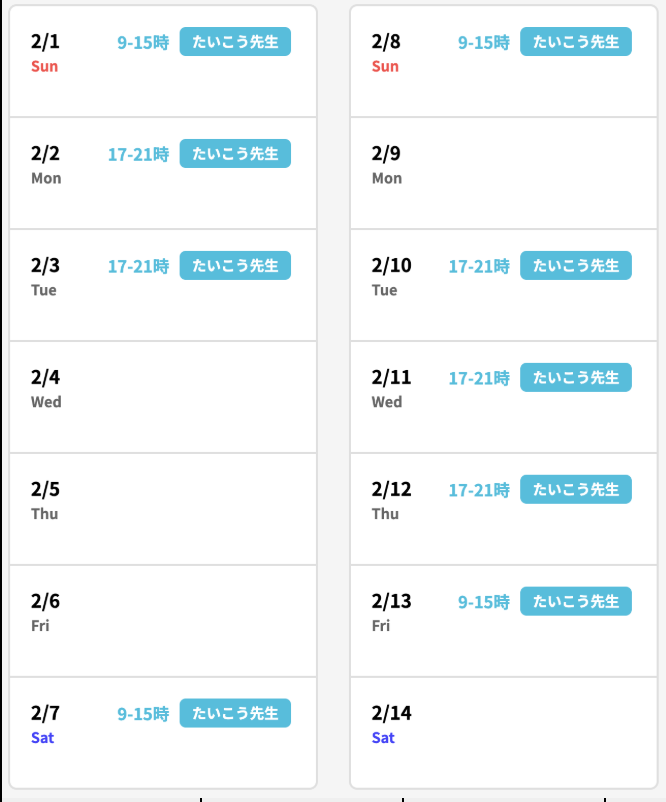Click the たいこう先生 badge on 2/1

pos(235,42)
